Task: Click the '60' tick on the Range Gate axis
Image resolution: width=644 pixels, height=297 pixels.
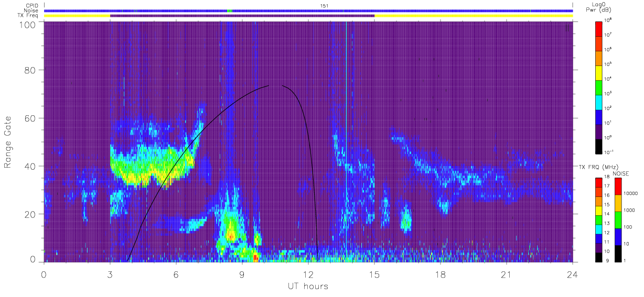Action: pos(30,118)
